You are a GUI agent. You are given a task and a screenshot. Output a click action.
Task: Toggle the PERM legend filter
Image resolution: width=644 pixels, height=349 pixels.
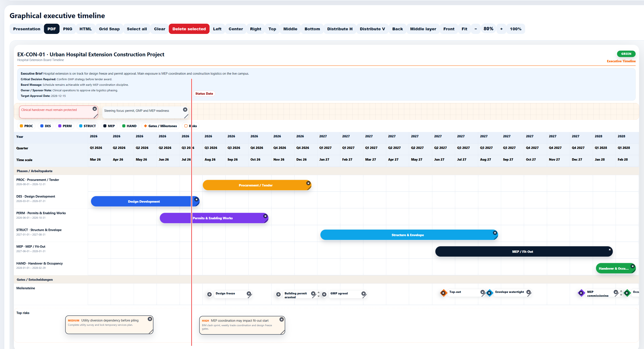pos(65,126)
